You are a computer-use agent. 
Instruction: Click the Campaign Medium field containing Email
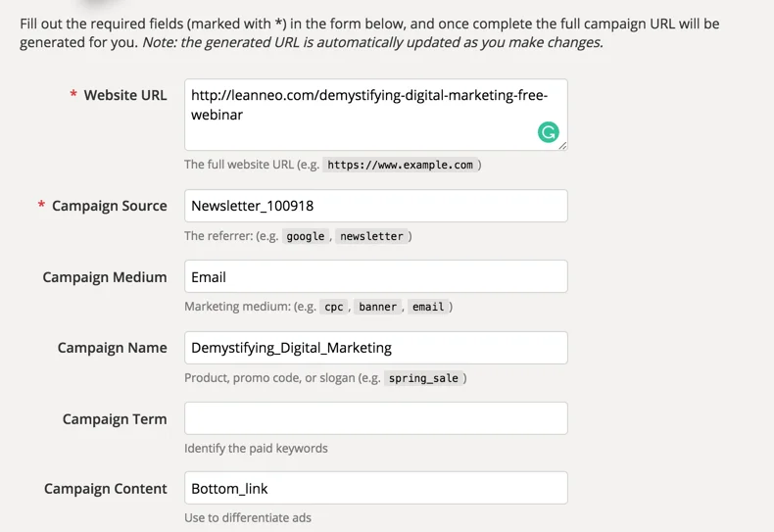click(x=375, y=276)
